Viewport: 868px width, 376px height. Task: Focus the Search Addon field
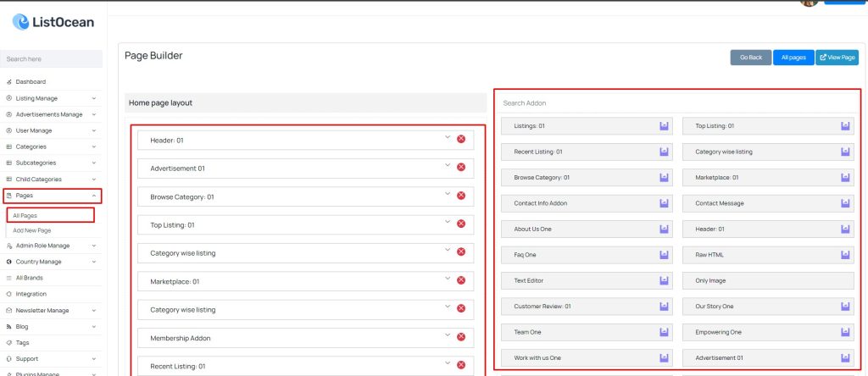click(x=677, y=103)
